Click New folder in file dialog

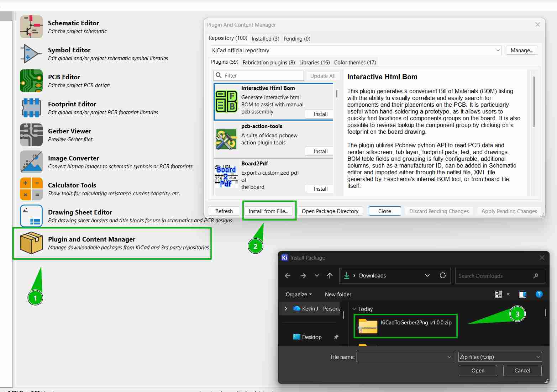click(338, 295)
